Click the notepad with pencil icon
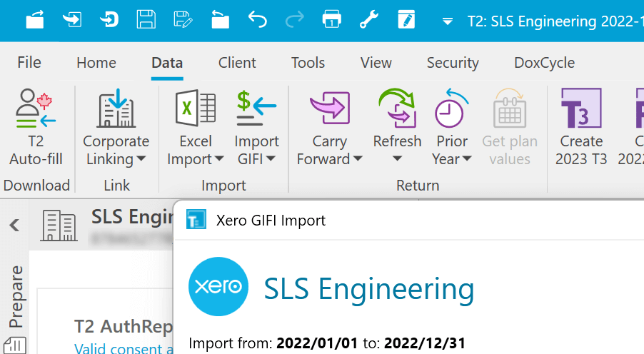Image resolution: width=644 pixels, height=354 pixels. (x=406, y=20)
